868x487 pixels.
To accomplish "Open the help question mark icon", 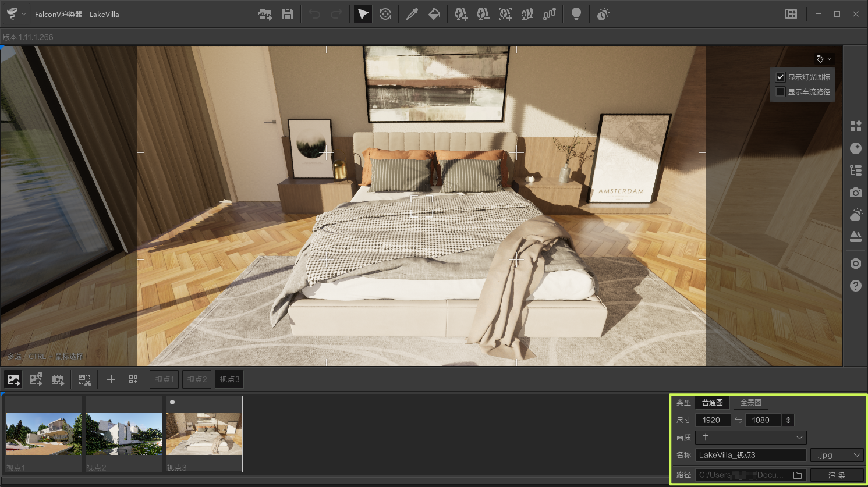I will click(x=856, y=286).
